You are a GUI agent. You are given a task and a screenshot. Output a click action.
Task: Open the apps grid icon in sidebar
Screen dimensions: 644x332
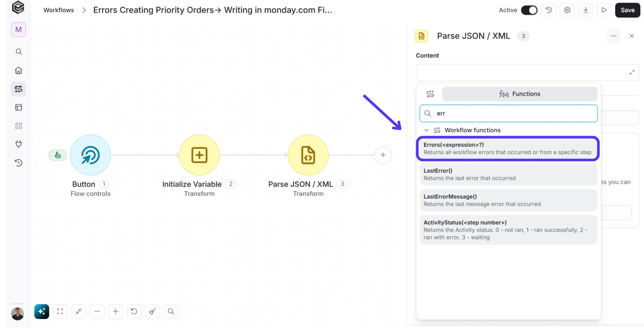click(x=19, y=126)
